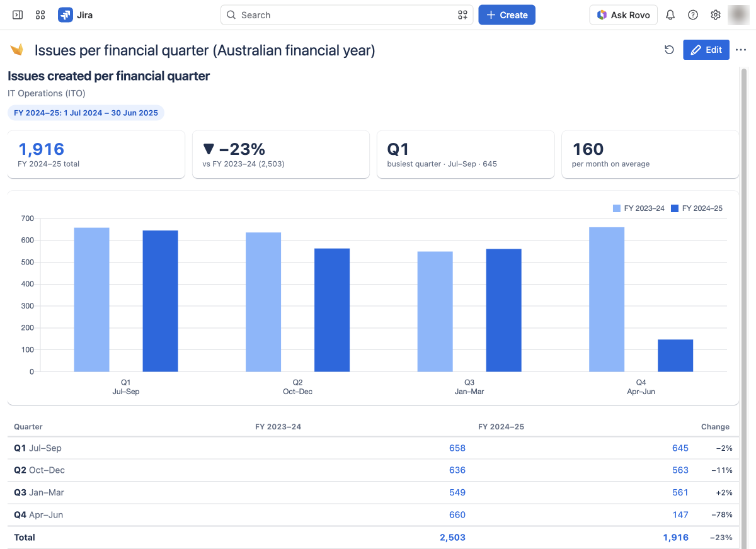Toggle the sidebar collapse icon
756x549 pixels.
click(x=18, y=14)
